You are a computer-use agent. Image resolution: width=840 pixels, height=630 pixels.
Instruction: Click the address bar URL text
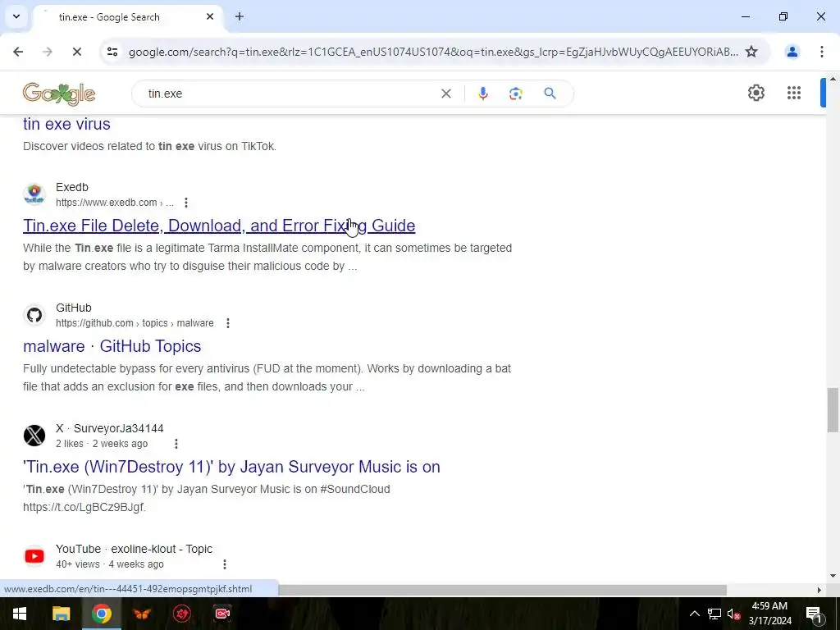click(x=433, y=52)
